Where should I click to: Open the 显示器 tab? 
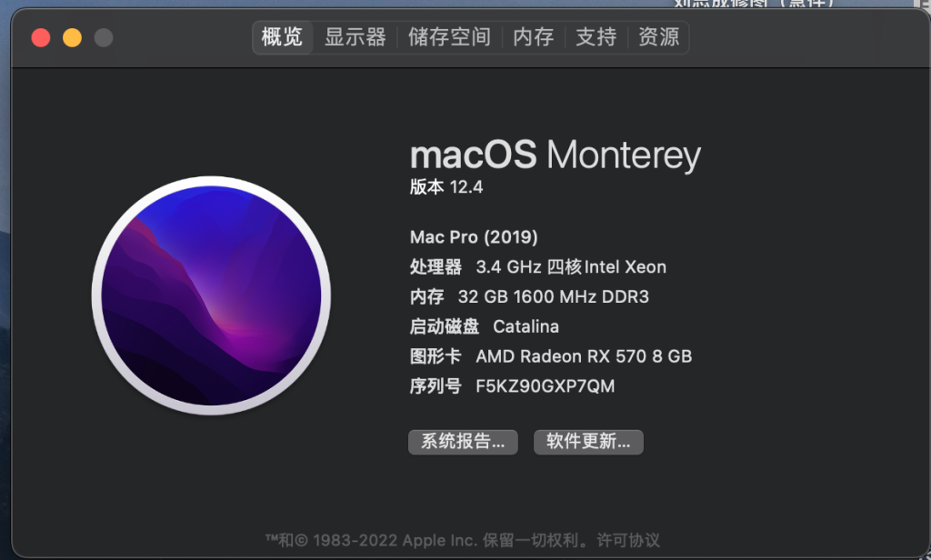click(x=355, y=37)
